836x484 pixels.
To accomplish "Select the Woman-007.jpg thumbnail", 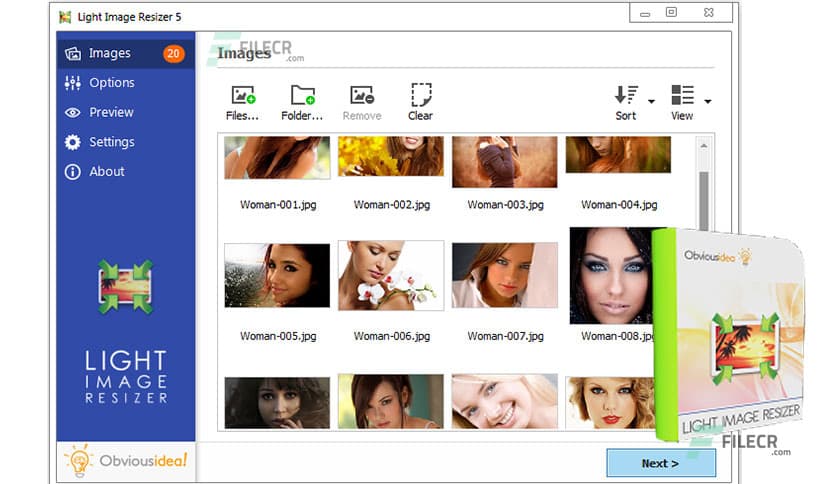I will (x=504, y=276).
